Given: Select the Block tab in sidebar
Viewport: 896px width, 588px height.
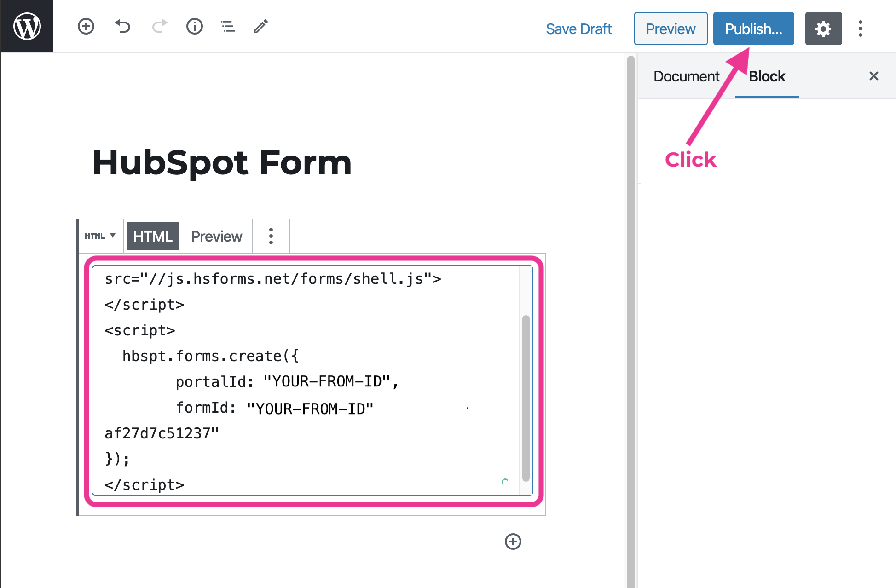Looking at the screenshot, I should (x=767, y=76).
